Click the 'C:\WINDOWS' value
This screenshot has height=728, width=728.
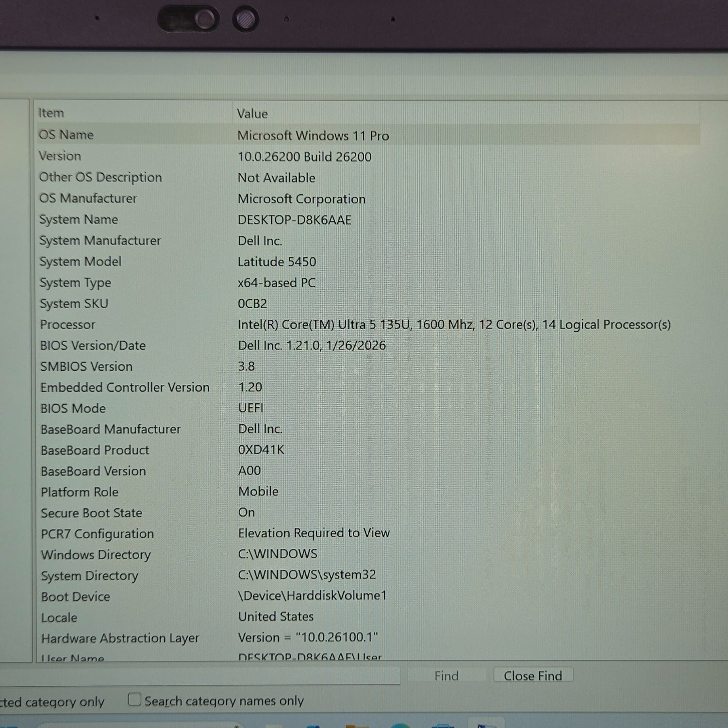pos(278,553)
